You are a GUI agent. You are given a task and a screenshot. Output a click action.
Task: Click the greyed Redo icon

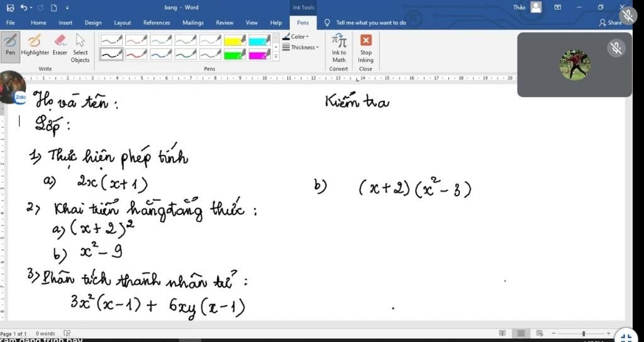point(40,8)
